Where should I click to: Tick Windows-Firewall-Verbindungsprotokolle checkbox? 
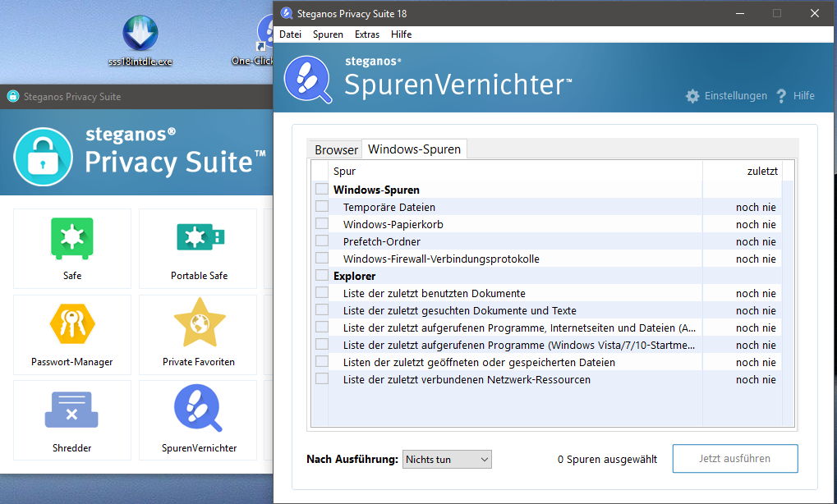point(322,258)
